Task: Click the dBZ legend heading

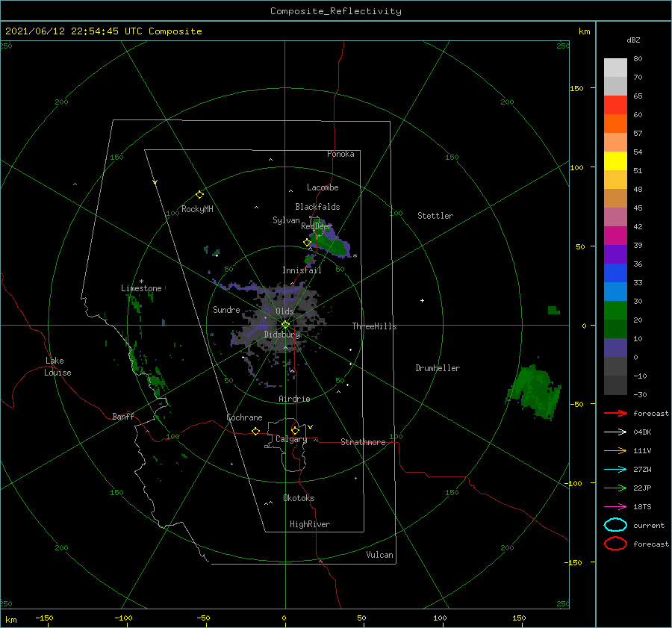Action: coord(633,40)
